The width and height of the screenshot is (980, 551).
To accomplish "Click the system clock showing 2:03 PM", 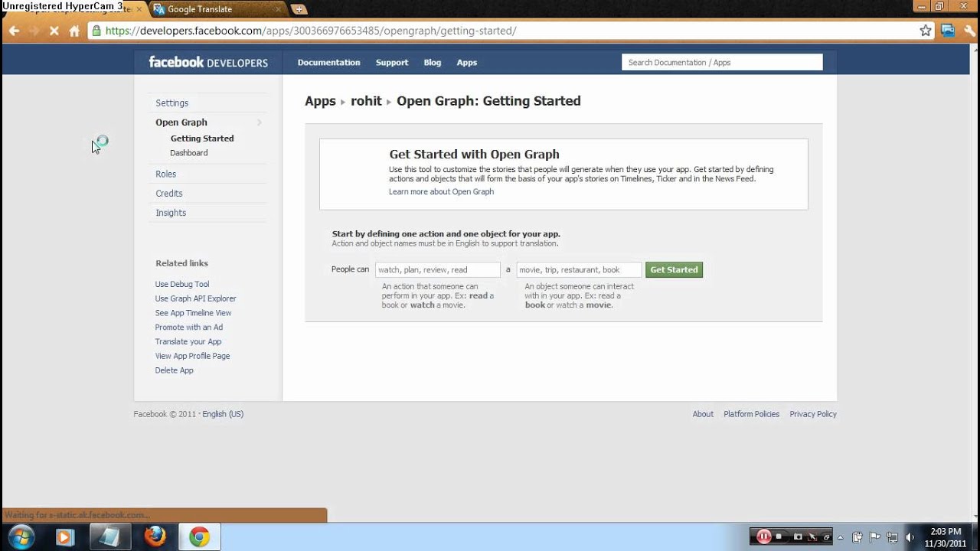I will click(946, 537).
